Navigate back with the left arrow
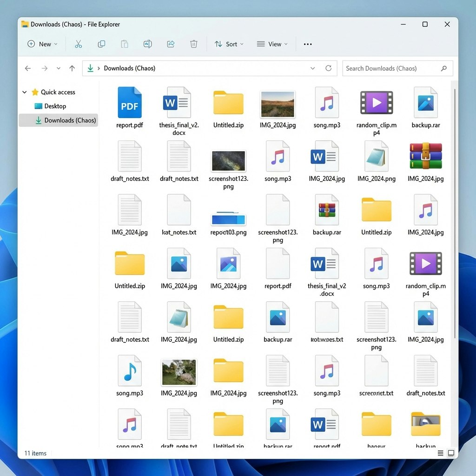The height and width of the screenshot is (476, 476). click(x=28, y=68)
